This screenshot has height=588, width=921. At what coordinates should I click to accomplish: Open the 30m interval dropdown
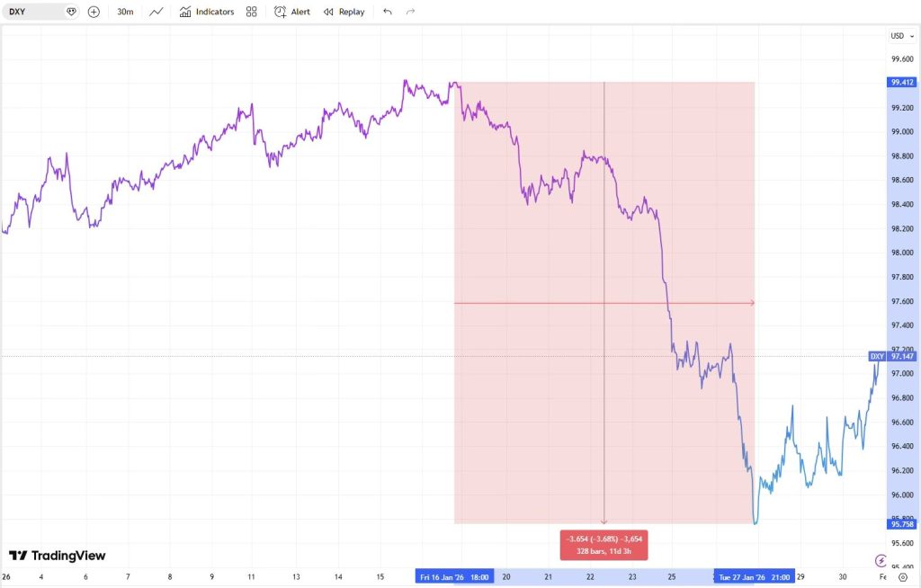click(125, 12)
